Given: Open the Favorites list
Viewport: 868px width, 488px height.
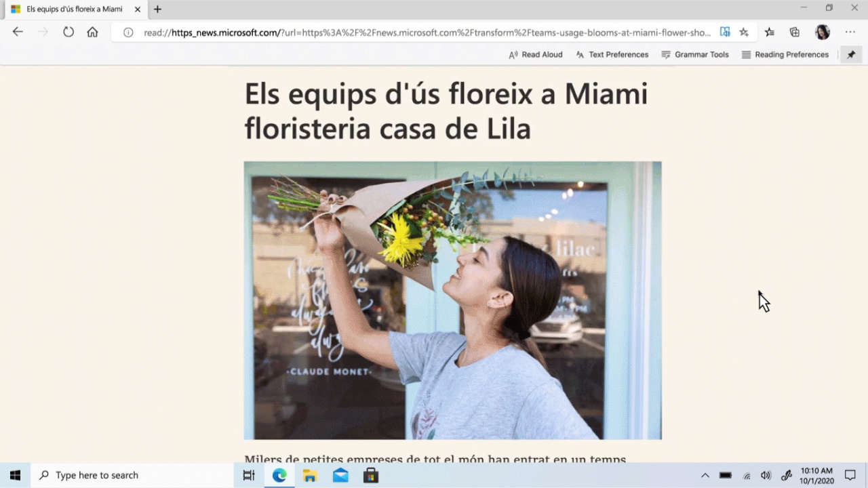Looking at the screenshot, I should 770,32.
